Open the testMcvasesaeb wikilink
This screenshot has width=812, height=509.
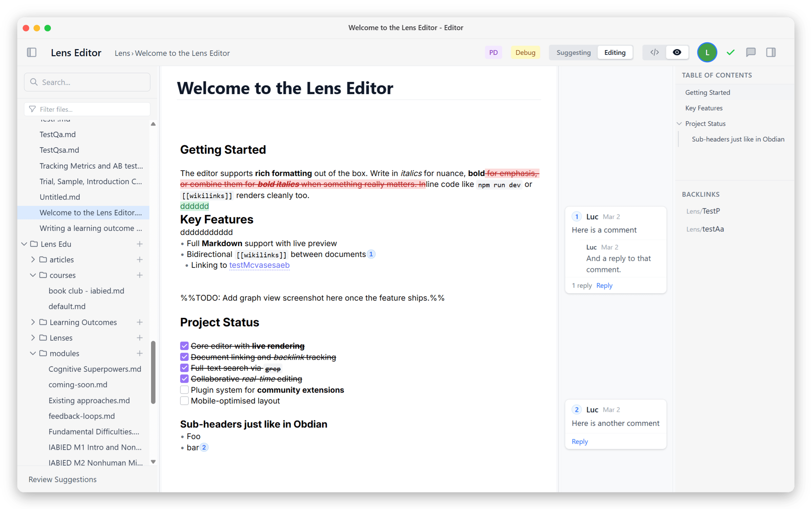259,265
